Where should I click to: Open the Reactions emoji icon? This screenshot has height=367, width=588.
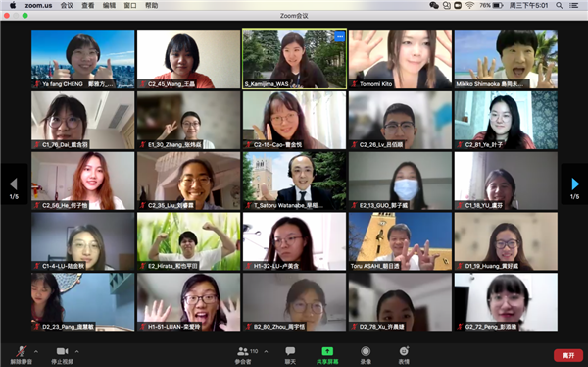click(404, 351)
